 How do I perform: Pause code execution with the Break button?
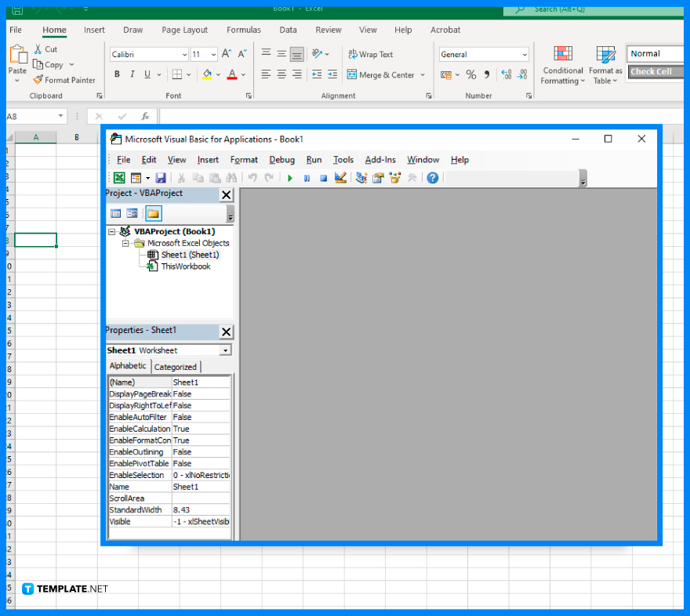pos(306,178)
